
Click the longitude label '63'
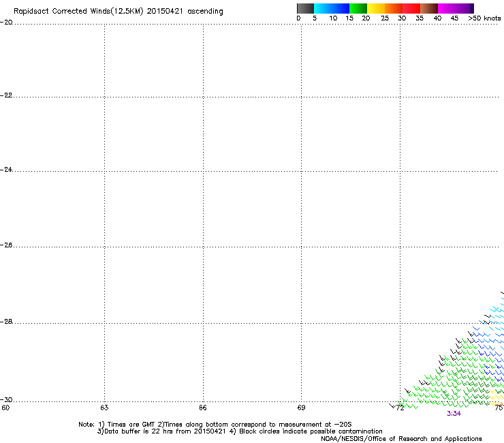[x=104, y=408]
